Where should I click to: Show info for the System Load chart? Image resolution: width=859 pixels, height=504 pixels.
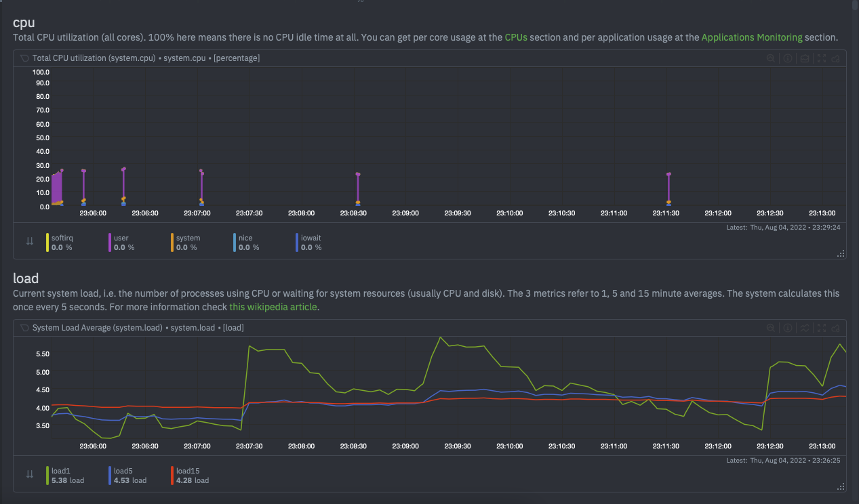[787, 328]
